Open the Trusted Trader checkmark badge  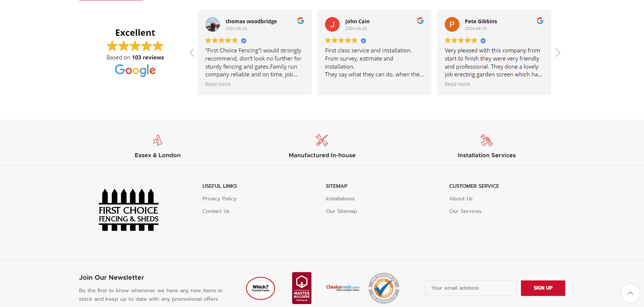click(x=384, y=288)
